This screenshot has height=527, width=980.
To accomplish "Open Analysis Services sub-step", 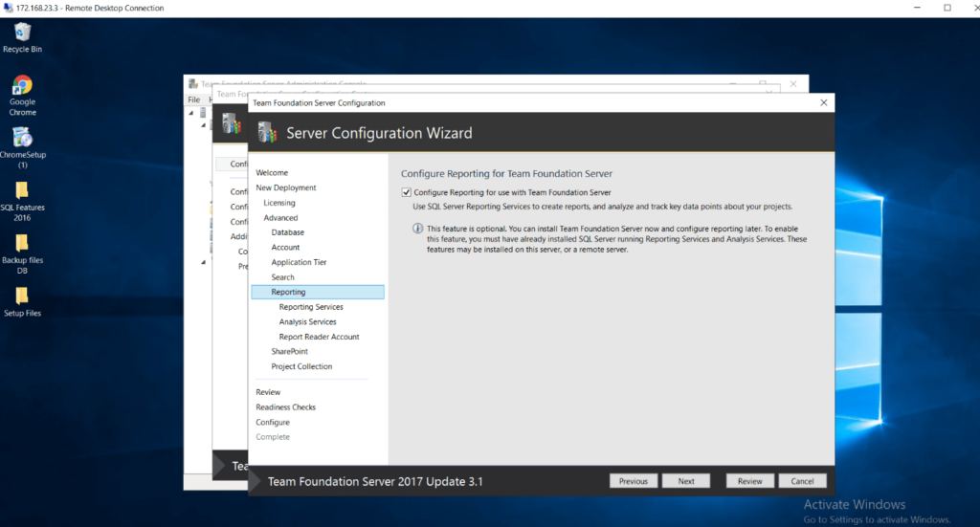I will coord(307,321).
